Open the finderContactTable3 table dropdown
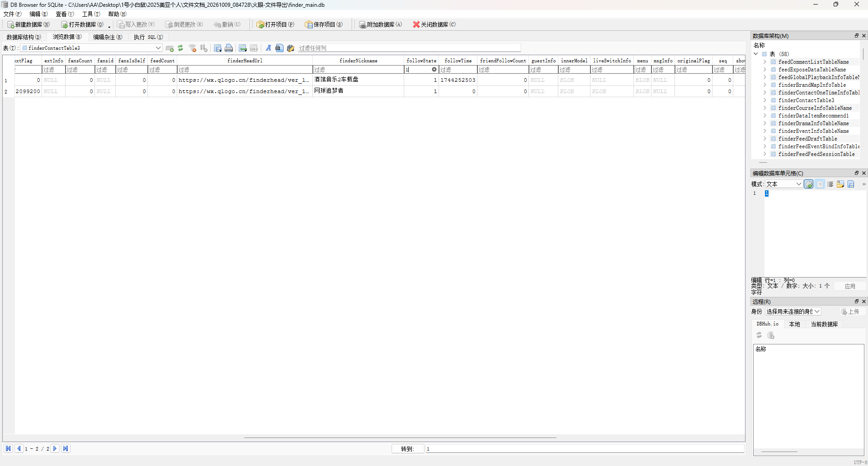 [x=91, y=48]
